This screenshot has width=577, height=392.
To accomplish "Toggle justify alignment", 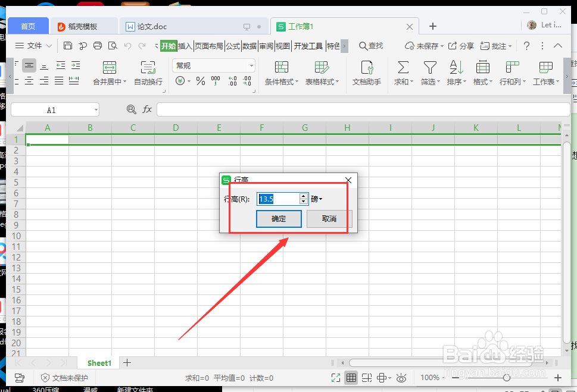I will (59, 80).
